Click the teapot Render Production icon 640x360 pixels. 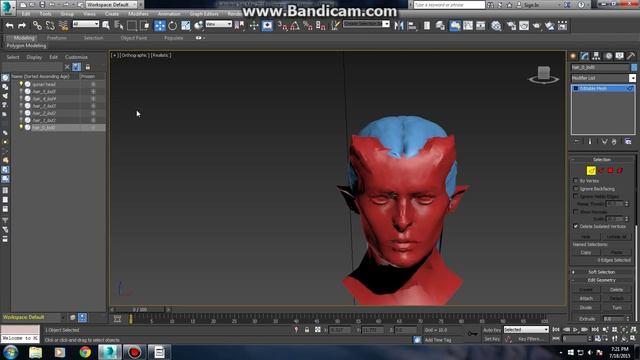pyautogui.click(x=537, y=26)
